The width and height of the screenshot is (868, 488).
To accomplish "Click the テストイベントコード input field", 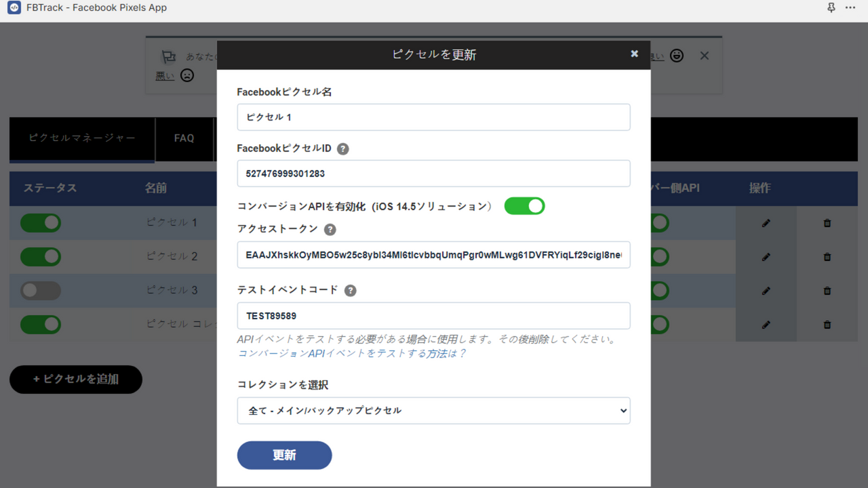I will (433, 316).
